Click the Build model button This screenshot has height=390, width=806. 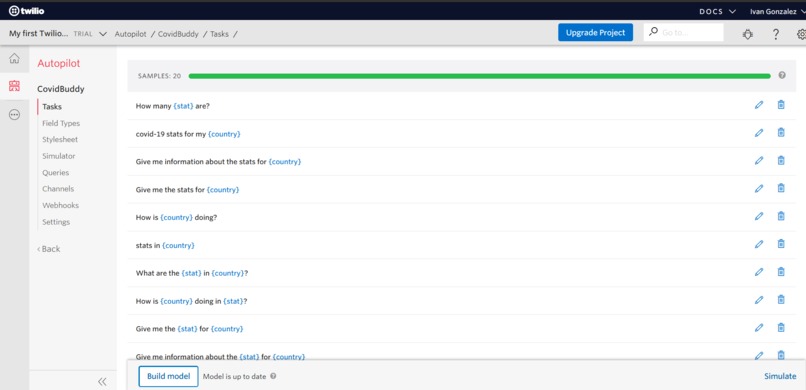click(168, 376)
